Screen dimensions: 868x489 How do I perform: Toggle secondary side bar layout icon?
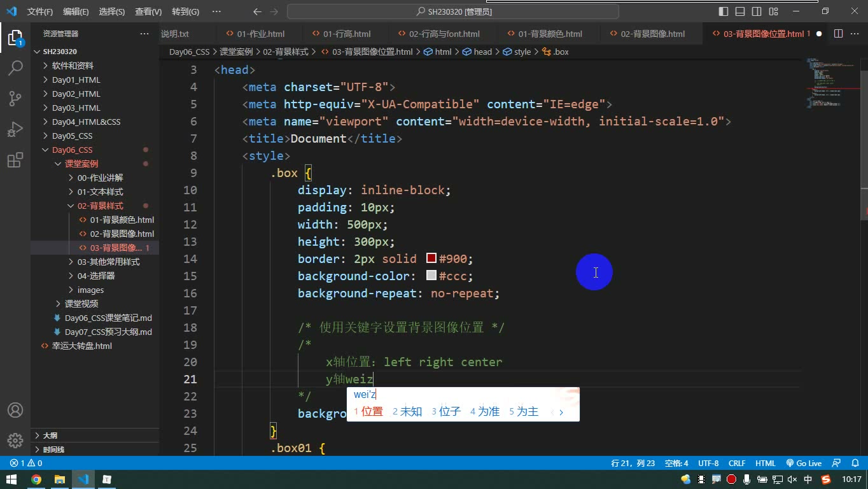pyautogui.click(x=757, y=11)
